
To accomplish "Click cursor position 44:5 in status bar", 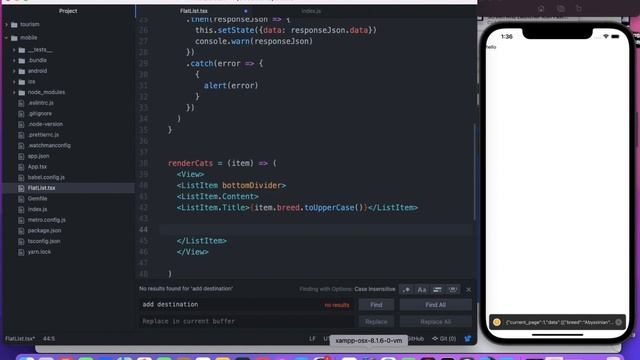I will (49, 339).
